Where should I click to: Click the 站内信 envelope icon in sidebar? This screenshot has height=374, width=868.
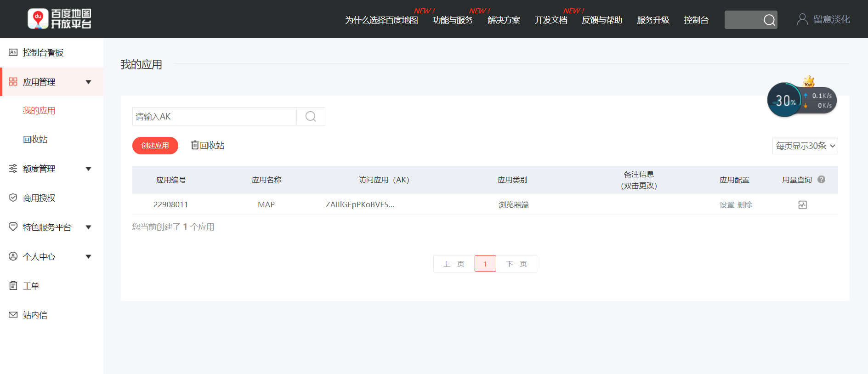13,315
